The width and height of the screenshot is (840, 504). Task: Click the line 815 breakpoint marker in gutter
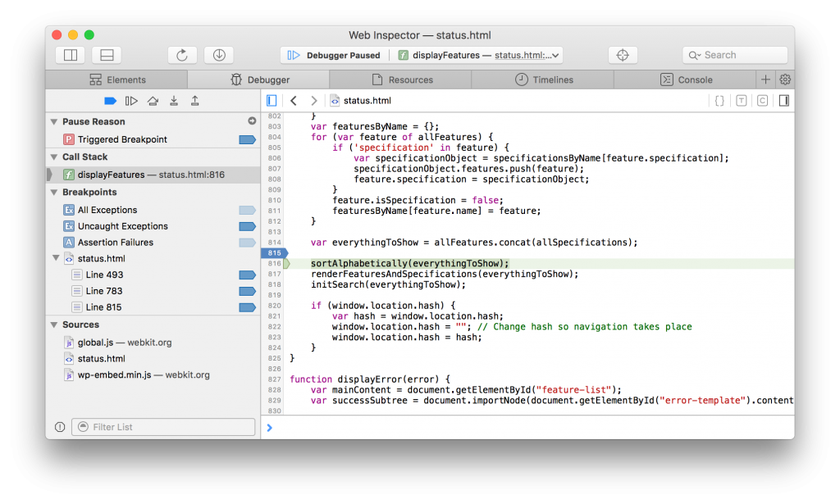pyautogui.click(x=273, y=253)
